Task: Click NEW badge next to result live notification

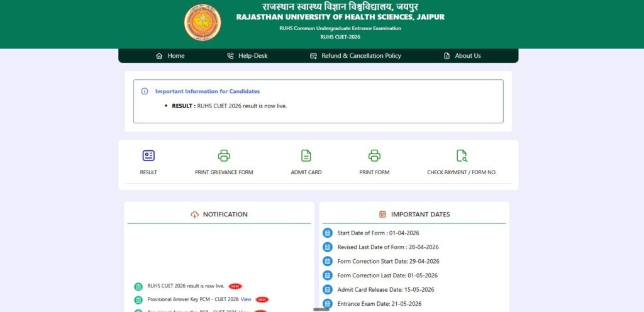Action: pos(235,286)
